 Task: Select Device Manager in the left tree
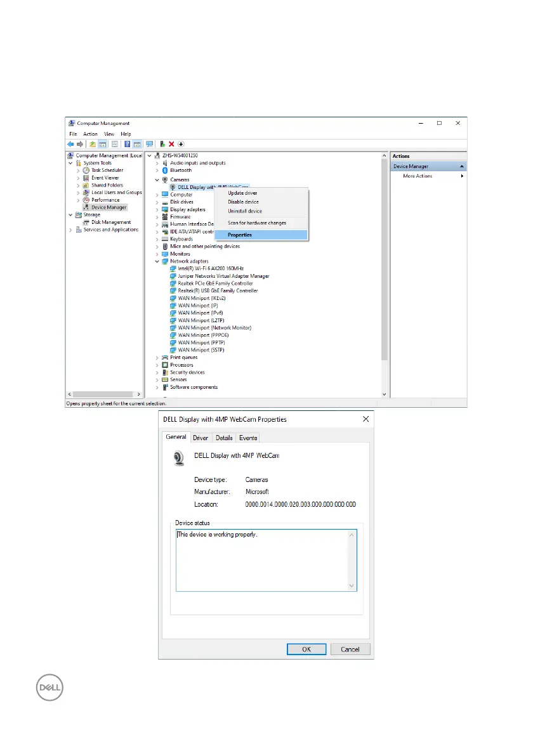click(x=109, y=207)
